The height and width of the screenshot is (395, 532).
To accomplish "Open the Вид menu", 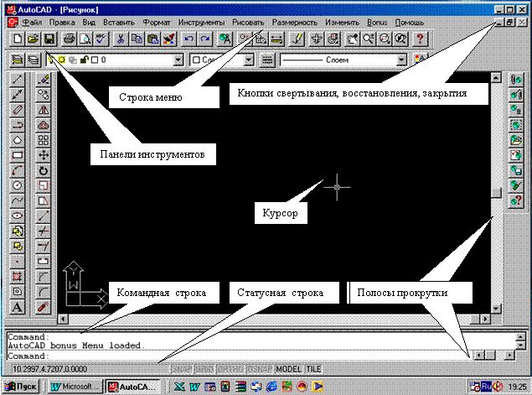I will 89,23.
